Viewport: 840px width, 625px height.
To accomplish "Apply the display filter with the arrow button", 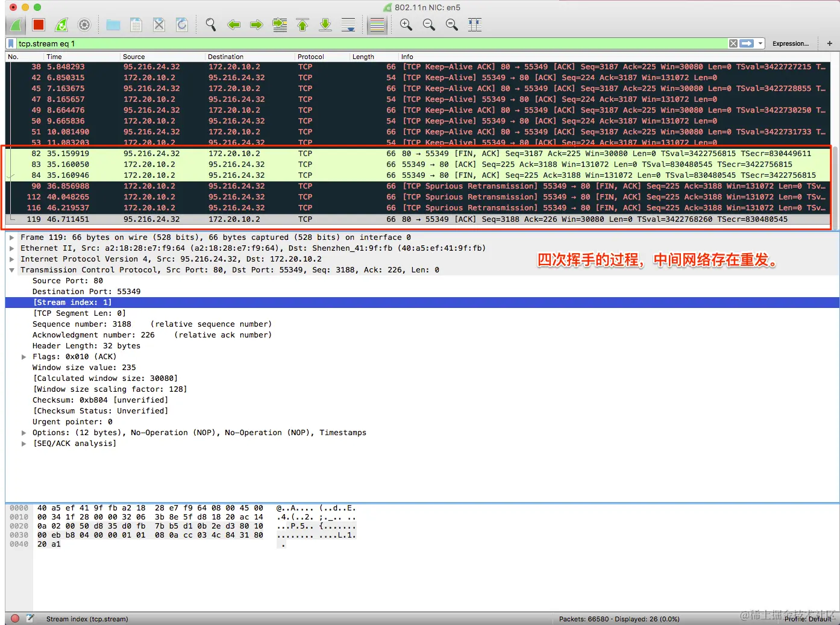I will coord(747,43).
